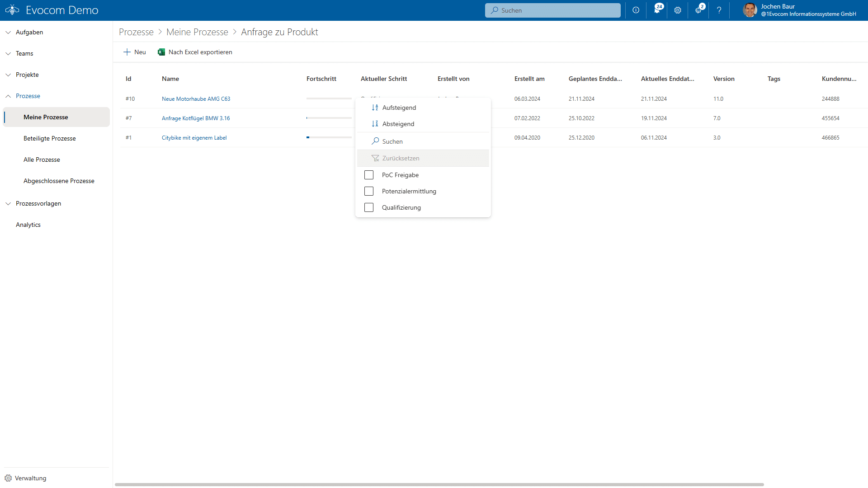Viewport: 868px width, 488px height.
Task: Click the Version column header
Action: 724,79
